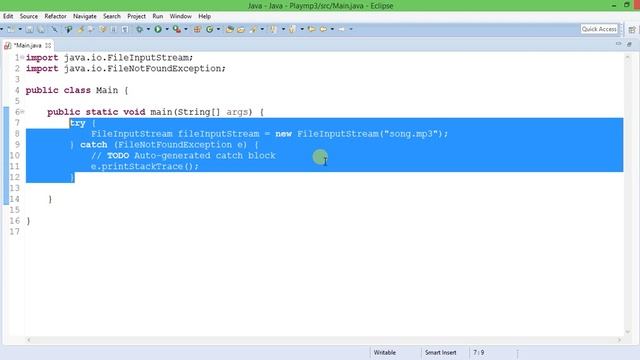This screenshot has width=640, height=360.
Task: Click the green New Java Class icon
Action: pyautogui.click(x=210, y=29)
